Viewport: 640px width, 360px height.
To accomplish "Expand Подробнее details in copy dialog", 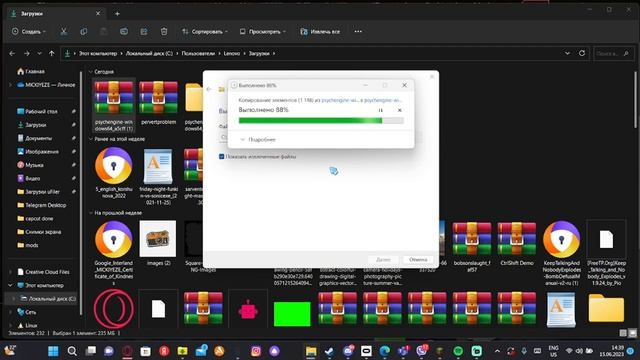I will click(x=258, y=140).
